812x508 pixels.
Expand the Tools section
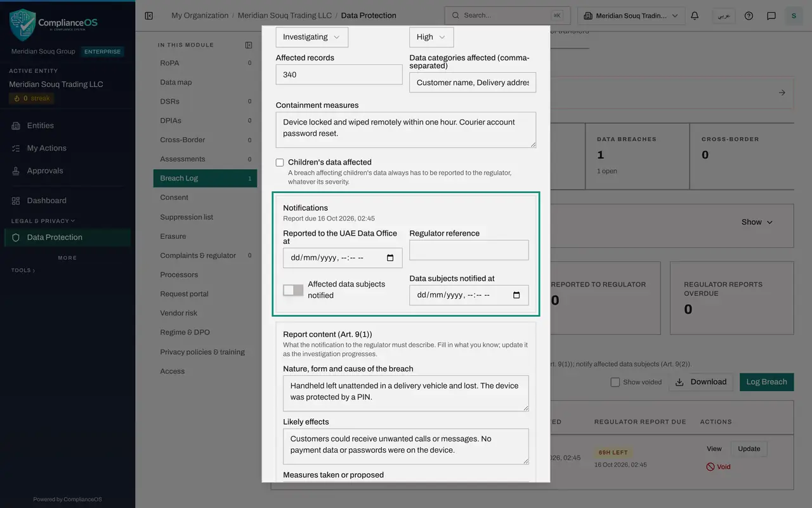(23, 271)
